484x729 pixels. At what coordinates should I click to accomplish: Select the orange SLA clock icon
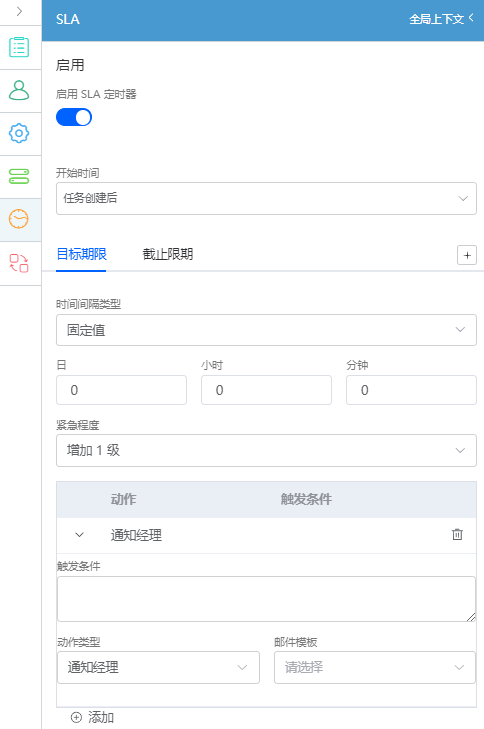(19, 219)
